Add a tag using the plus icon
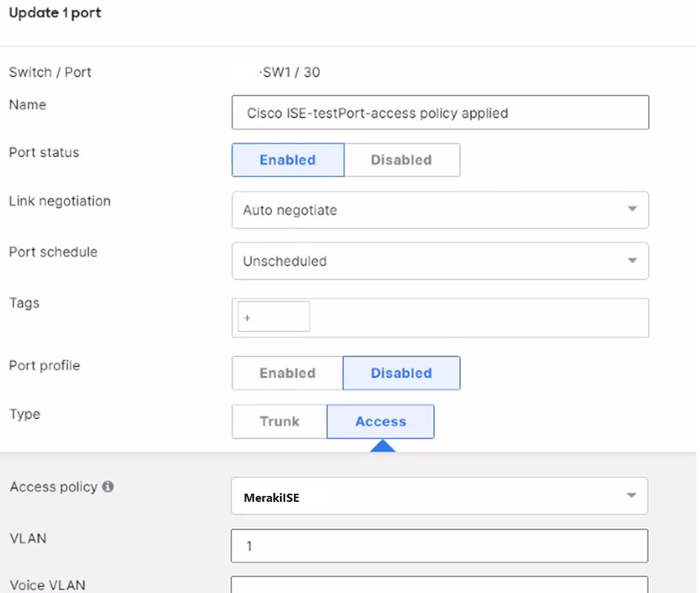The image size is (700, 593). pyautogui.click(x=247, y=317)
